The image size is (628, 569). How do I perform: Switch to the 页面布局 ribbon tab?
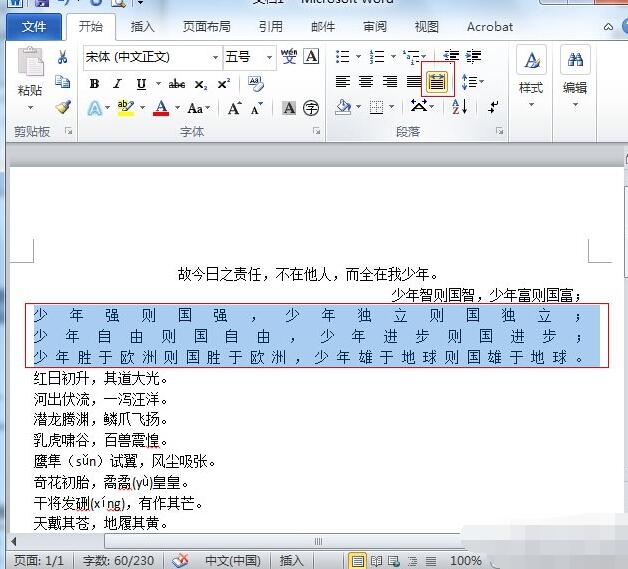(x=206, y=27)
